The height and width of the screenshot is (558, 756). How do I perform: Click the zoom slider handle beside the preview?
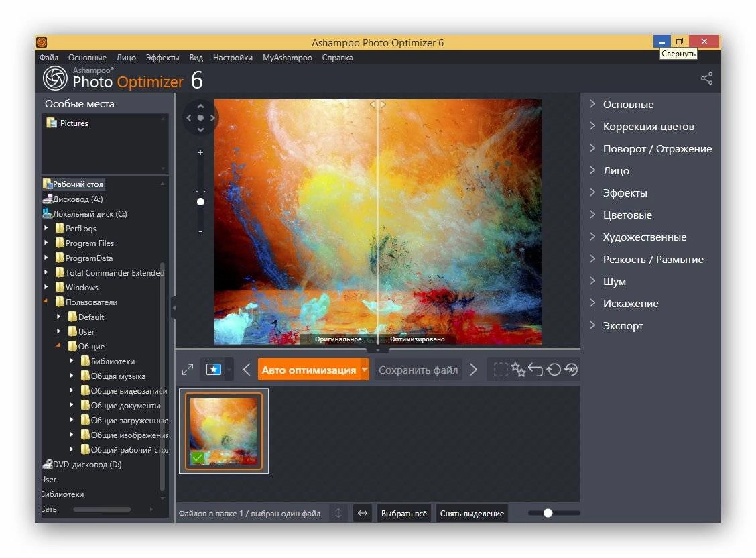[x=200, y=202]
